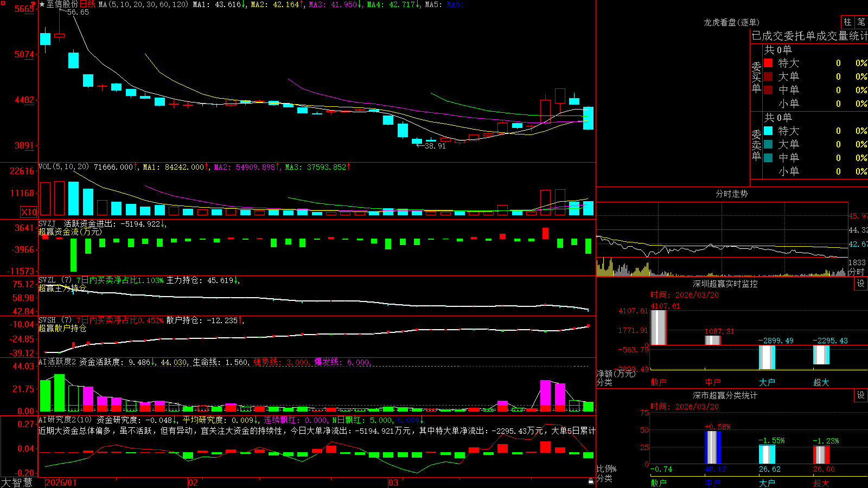Click the MA(5,10,20,30,60,120) indicator label
Screen dimensions: 868x488
(143, 4)
